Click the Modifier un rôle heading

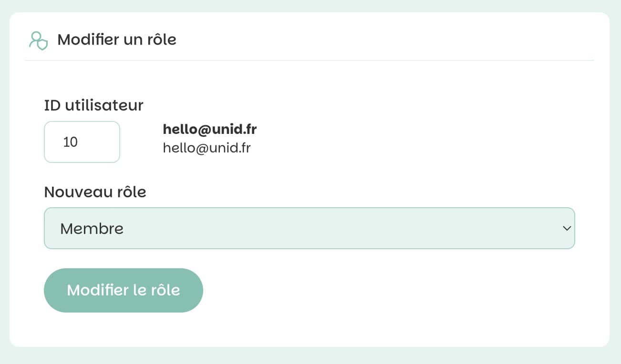(117, 40)
